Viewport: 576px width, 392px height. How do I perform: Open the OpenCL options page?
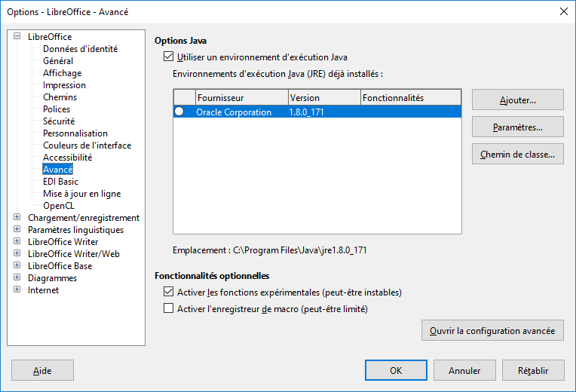(60, 206)
